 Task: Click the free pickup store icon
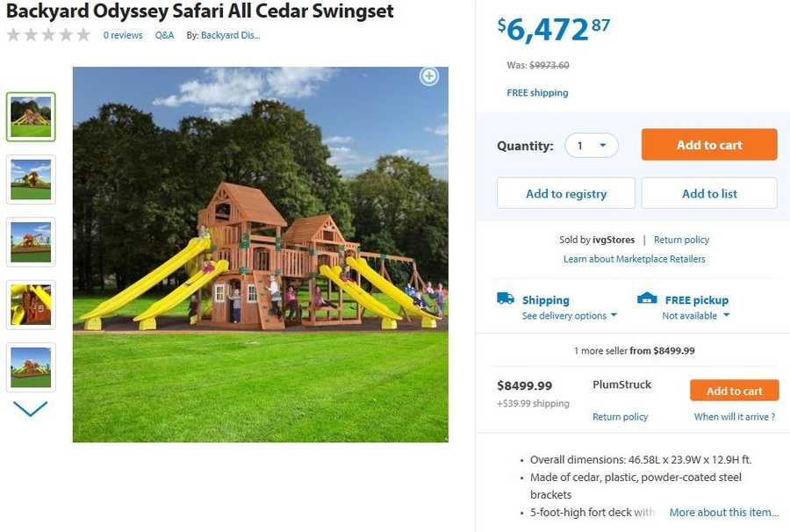point(647,299)
